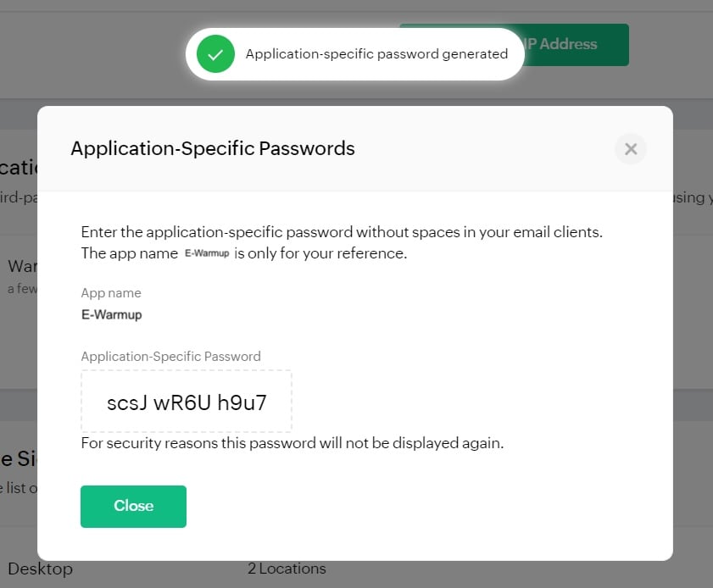The width and height of the screenshot is (713, 588).
Task: Click the green Close button
Action: point(133,506)
